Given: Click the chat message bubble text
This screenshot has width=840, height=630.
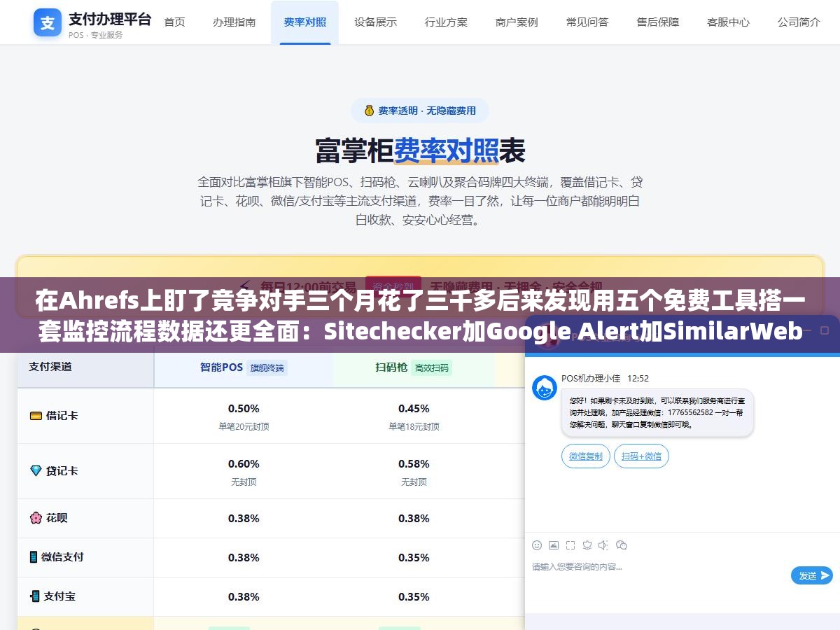Looking at the screenshot, I should click(657, 413).
